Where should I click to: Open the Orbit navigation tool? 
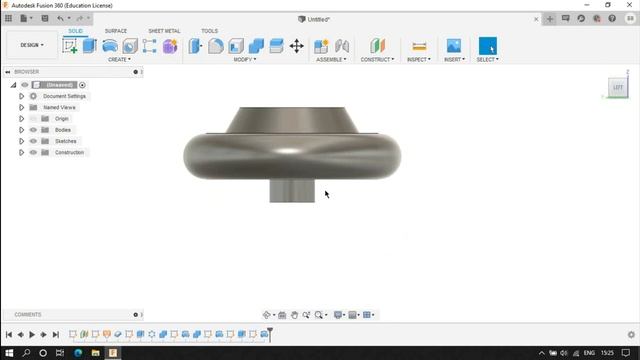(x=267, y=315)
